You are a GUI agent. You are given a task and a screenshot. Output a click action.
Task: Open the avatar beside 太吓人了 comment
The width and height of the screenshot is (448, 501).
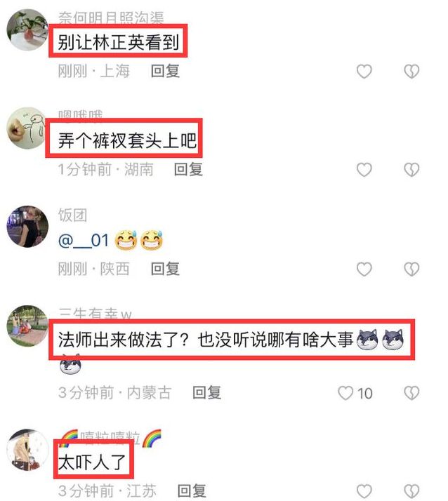coord(27,450)
